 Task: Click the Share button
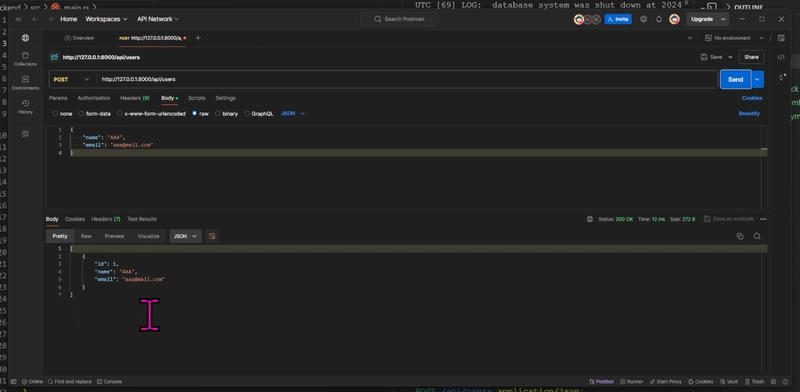pos(751,57)
